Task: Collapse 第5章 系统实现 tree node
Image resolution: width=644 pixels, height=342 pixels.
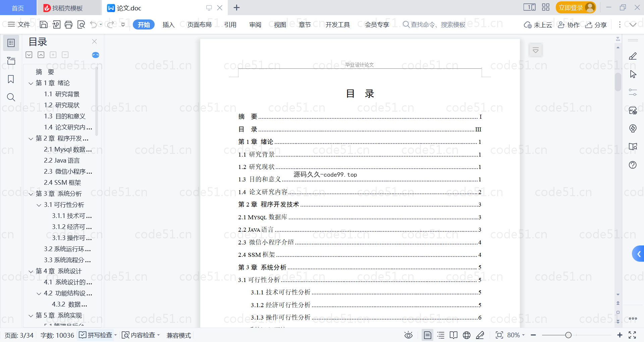Action: coord(31,316)
